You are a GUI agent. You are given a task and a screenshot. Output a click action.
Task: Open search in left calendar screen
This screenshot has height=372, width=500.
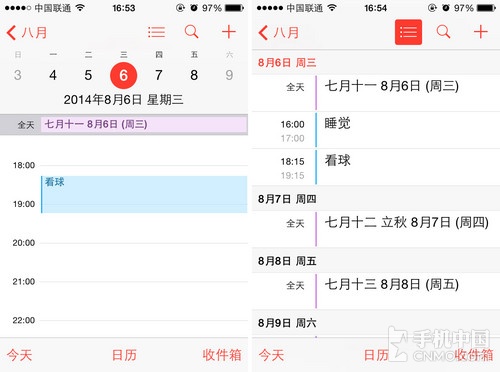click(192, 32)
